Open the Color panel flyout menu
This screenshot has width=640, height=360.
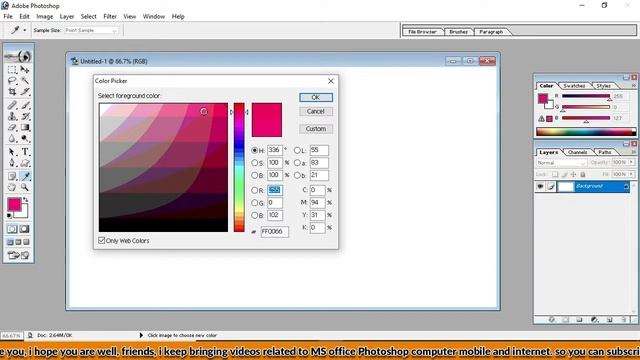point(634,86)
